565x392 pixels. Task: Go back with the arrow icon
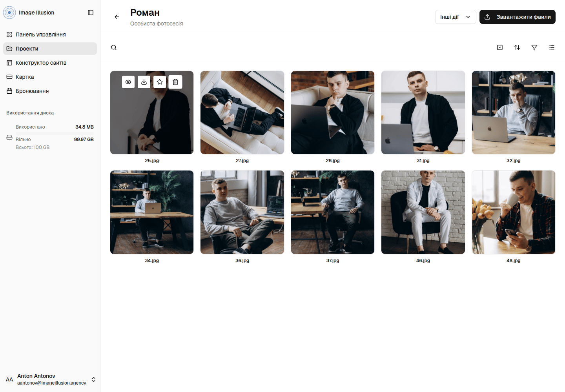point(117,17)
